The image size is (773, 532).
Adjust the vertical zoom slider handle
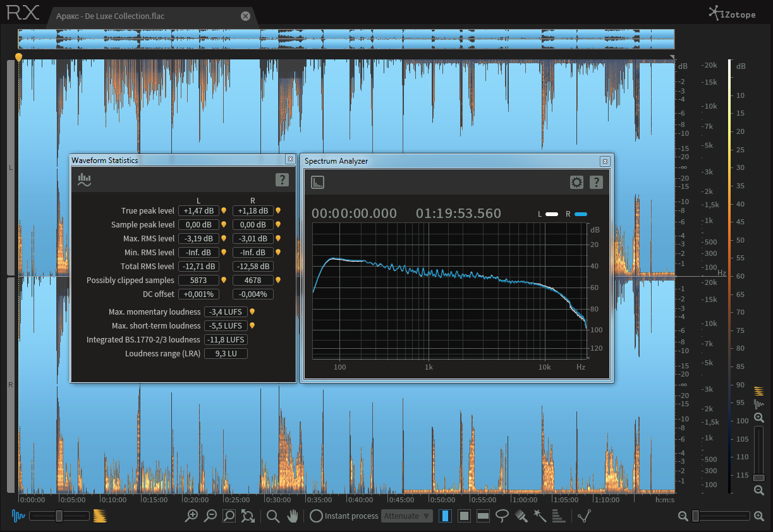[759, 478]
